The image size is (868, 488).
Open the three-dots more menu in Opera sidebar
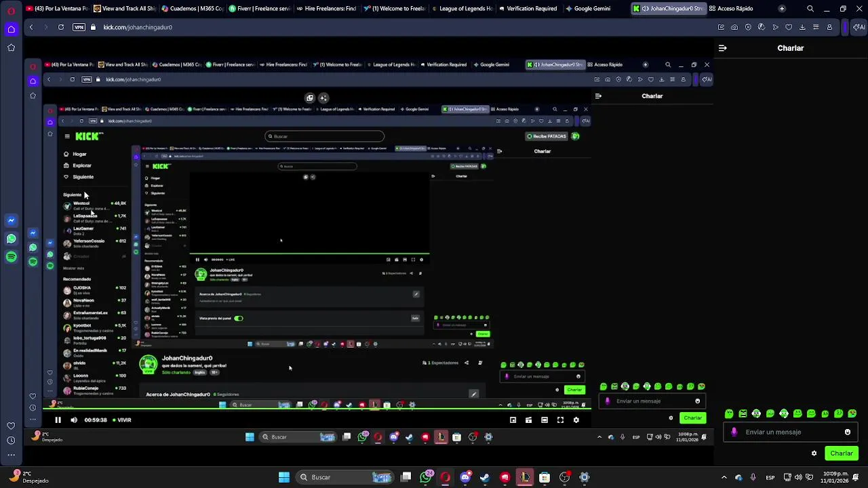[11, 455]
